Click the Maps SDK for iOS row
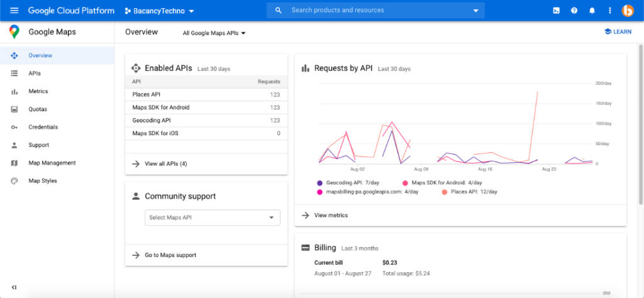Viewport: 644px width, 298px height. pyautogui.click(x=206, y=133)
